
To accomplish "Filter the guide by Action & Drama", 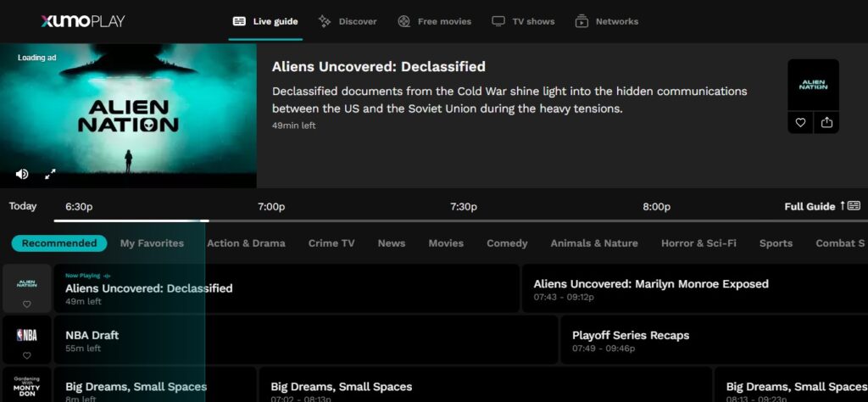I will point(247,243).
